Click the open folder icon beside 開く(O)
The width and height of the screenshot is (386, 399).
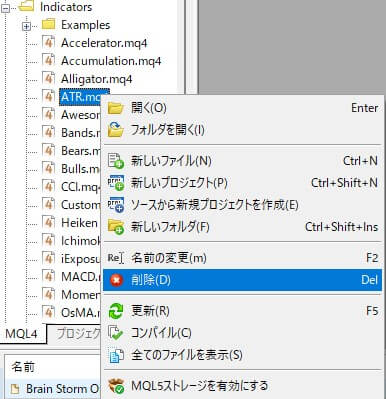116,108
